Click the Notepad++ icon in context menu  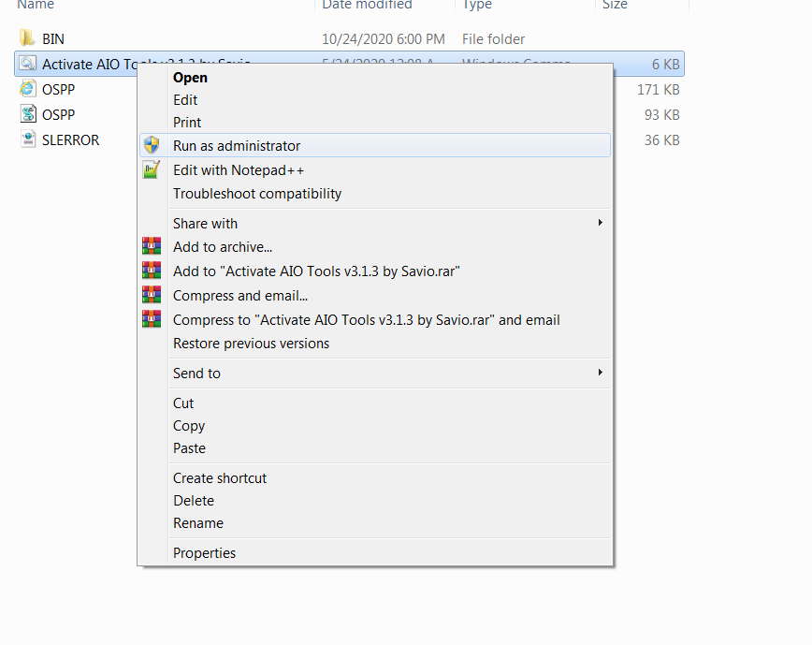pos(151,170)
